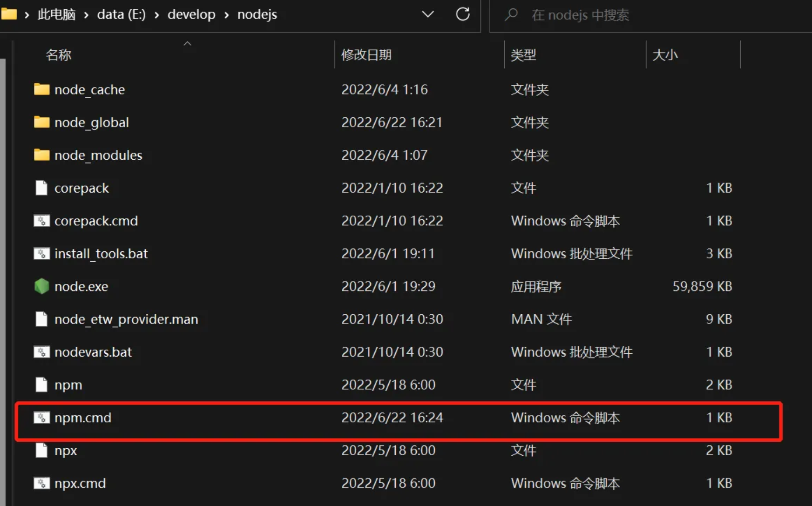The width and height of the screenshot is (812, 506).
Task: Go to data (E:) breadcrumb
Action: click(121, 15)
